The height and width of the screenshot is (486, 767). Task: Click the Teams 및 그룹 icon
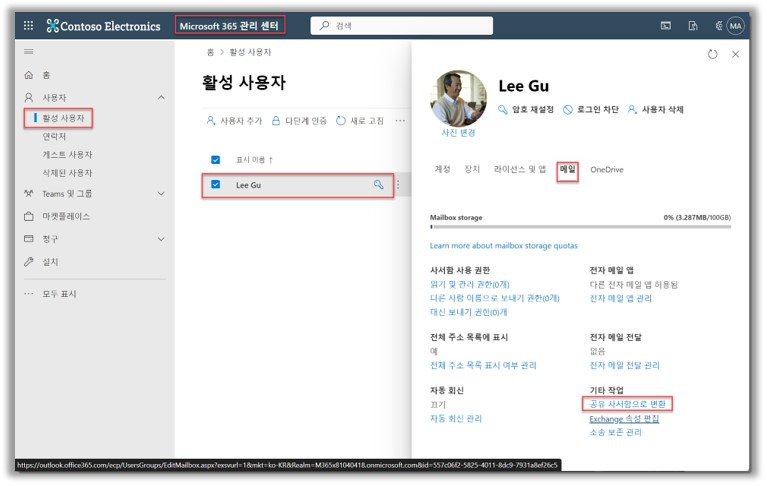29,194
